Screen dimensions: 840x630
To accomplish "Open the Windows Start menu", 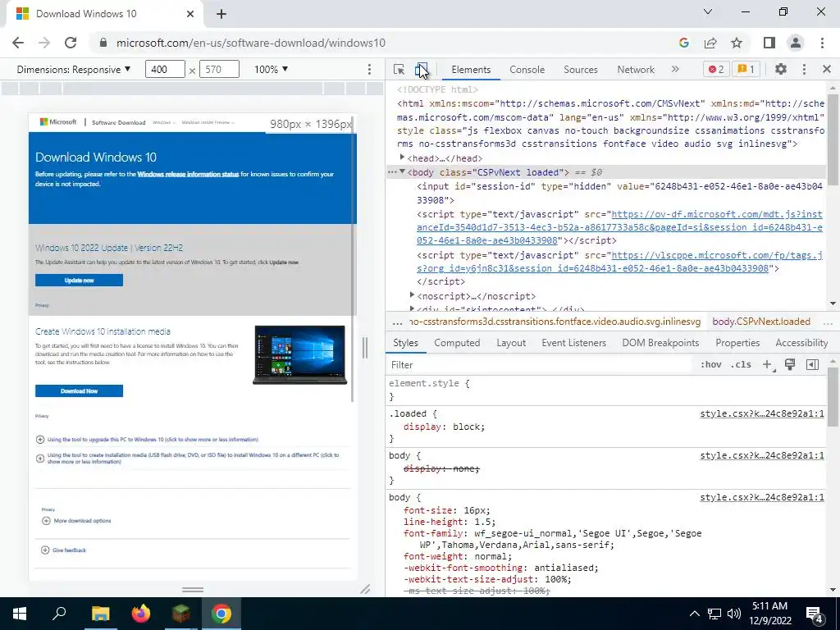I will pos(20,614).
